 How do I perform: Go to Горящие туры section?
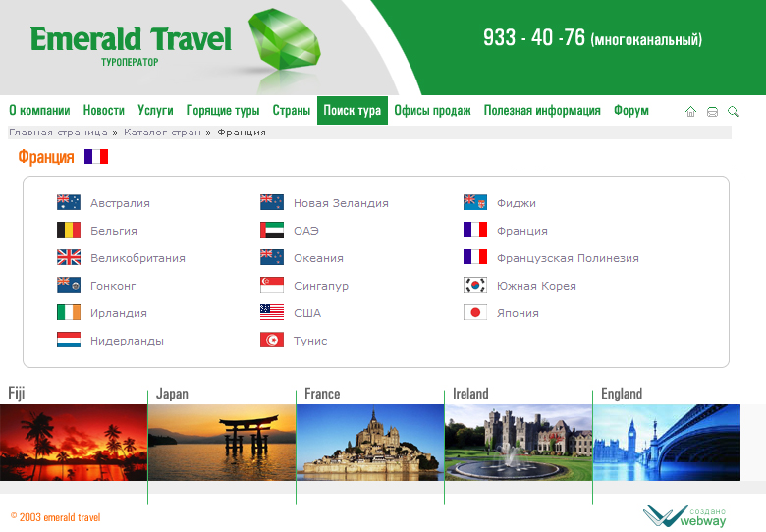point(223,110)
